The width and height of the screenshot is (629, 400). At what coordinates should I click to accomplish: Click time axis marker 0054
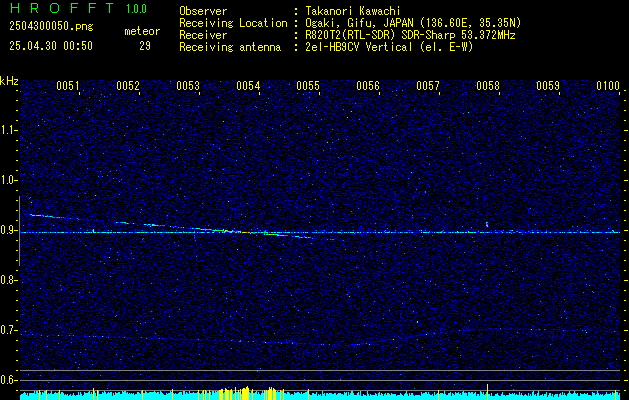248,86
